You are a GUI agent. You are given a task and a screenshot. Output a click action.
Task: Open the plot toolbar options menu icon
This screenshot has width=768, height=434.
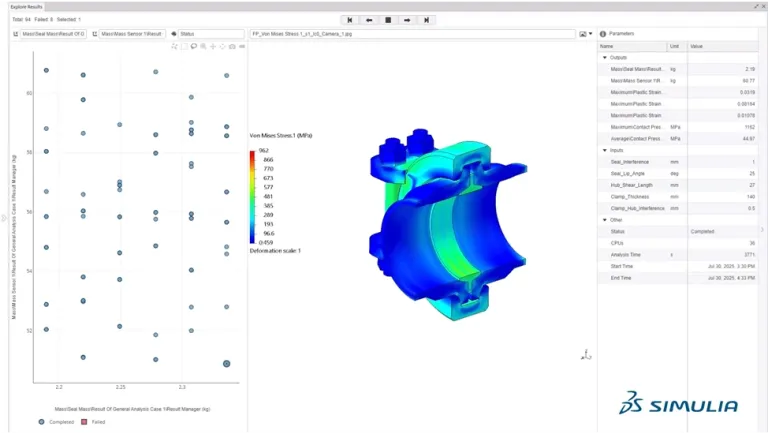242,47
